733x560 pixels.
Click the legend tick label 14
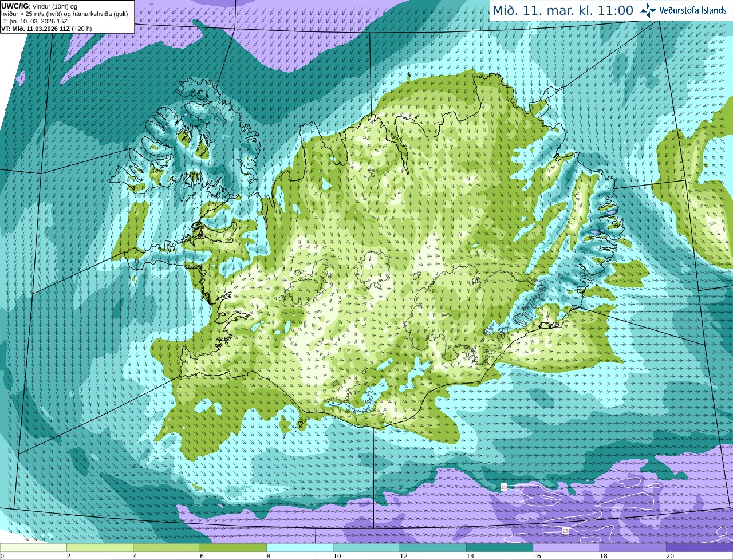click(470, 556)
